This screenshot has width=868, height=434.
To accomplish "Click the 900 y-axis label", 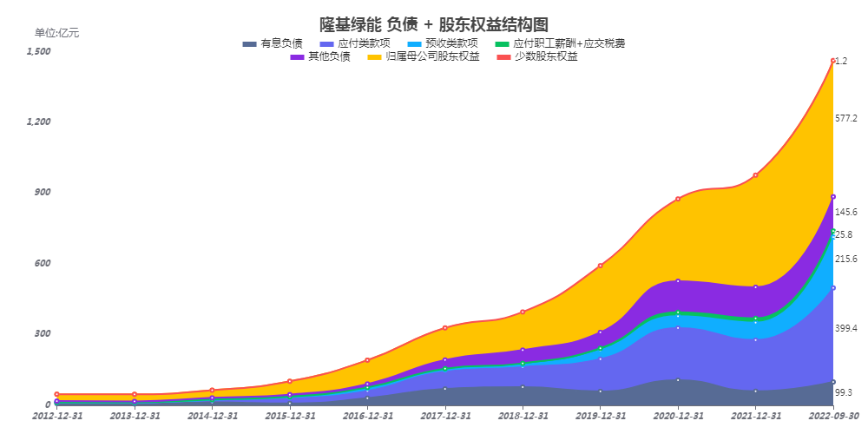I will [x=43, y=192].
